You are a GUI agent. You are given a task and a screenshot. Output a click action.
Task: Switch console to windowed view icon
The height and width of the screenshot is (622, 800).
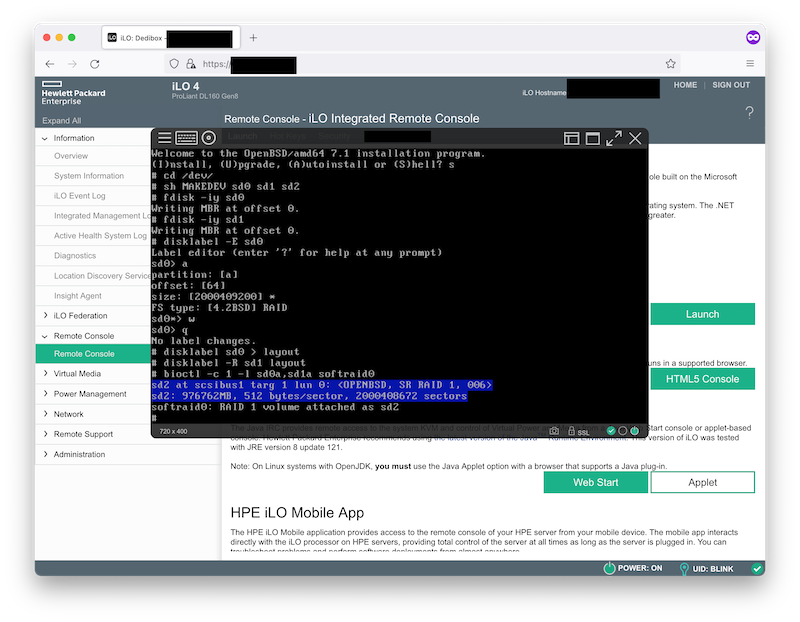click(592, 138)
